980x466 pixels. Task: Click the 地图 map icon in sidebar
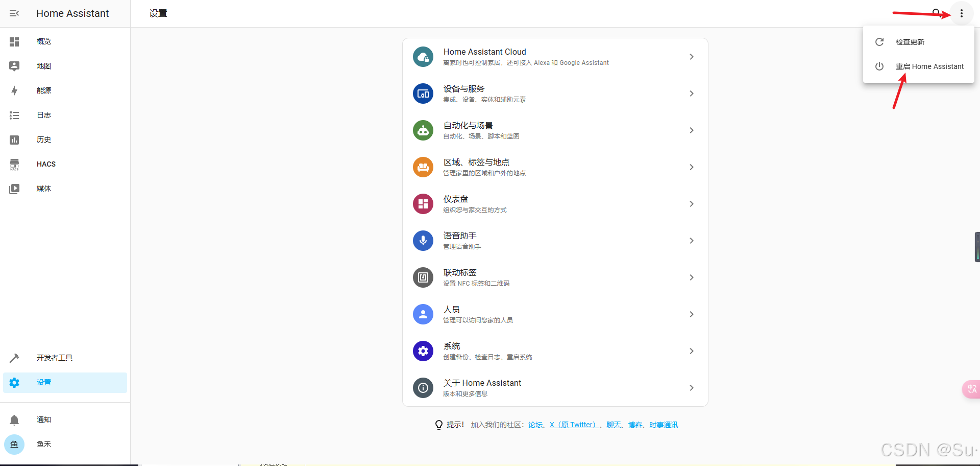point(14,66)
